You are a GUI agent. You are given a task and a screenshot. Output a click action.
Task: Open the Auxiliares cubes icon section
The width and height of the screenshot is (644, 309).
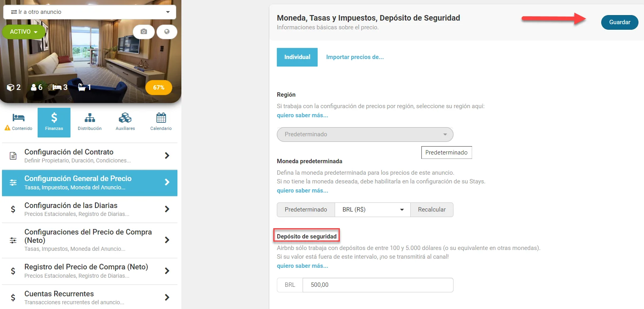pos(125,122)
